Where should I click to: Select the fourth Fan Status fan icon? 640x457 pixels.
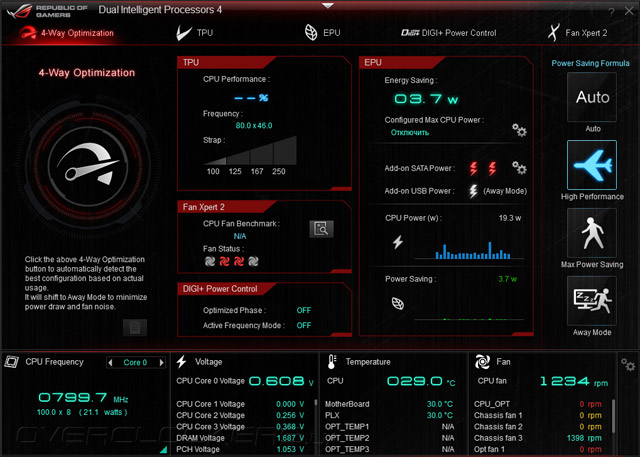pyautogui.click(x=253, y=261)
